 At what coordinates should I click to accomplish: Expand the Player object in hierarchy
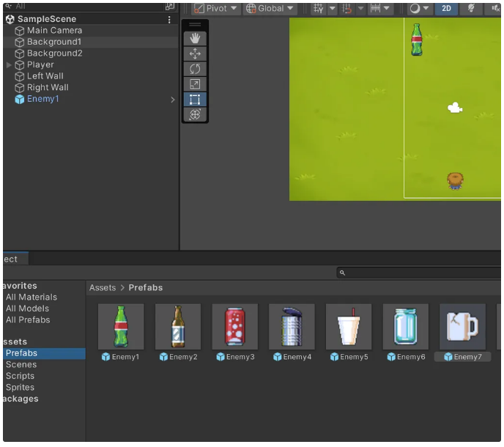pyautogui.click(x=9, y=65)
